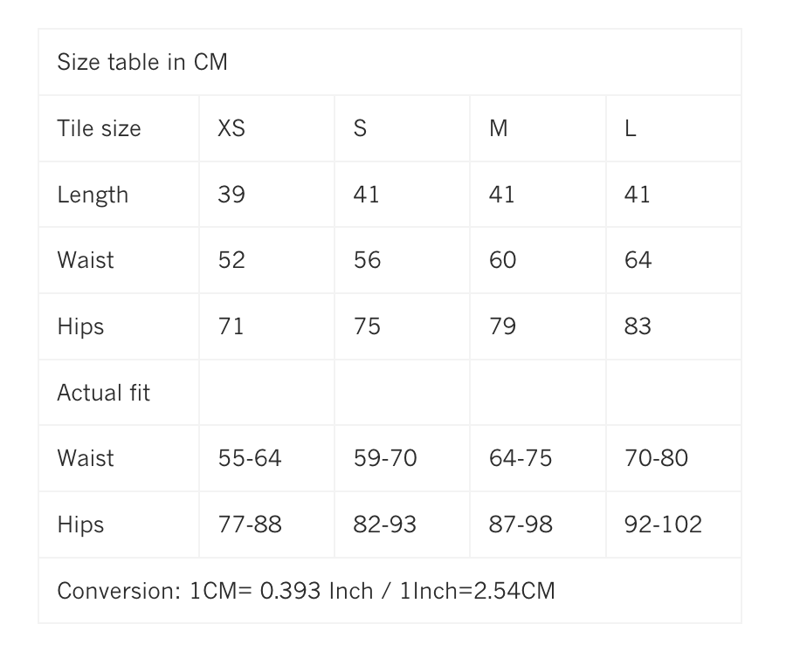Click Waist value 64 for L

pyautogui.click(x=638, y=260)
